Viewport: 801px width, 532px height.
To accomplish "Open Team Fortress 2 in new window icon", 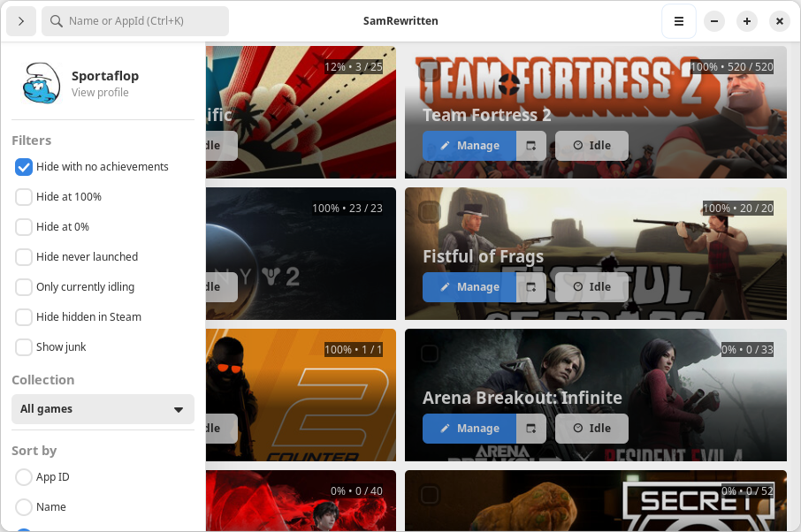I will pyautogui.click(x=531, y=146).
